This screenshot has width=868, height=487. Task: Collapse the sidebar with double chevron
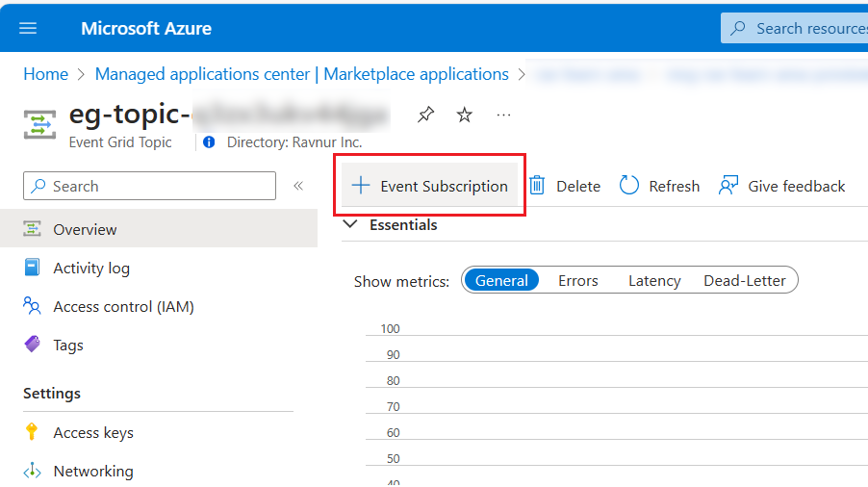click(298, 186)
